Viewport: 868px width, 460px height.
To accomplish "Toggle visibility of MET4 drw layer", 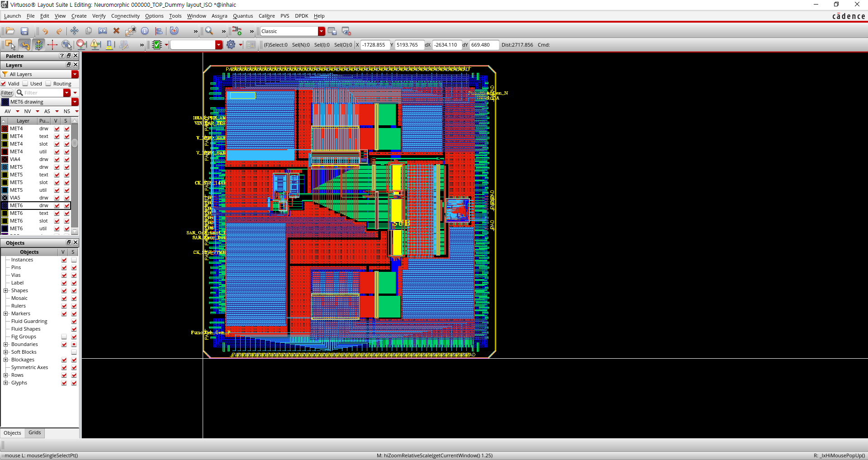I will pos(57,128).
